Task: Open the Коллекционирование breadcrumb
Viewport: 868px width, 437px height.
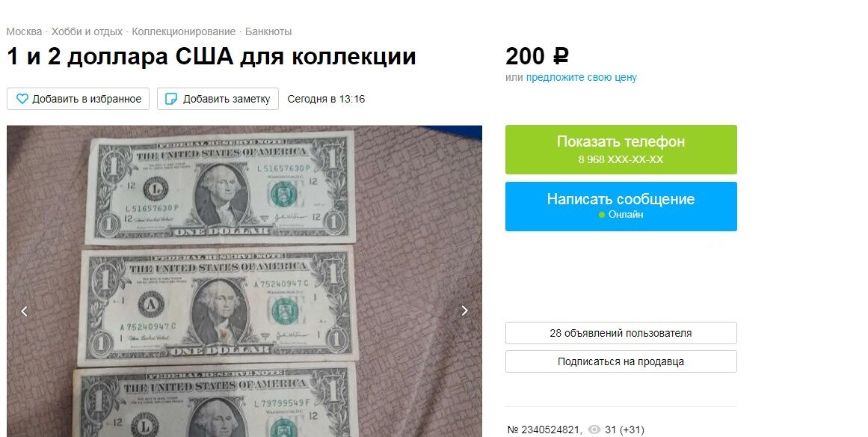Action: pos(184,31)
